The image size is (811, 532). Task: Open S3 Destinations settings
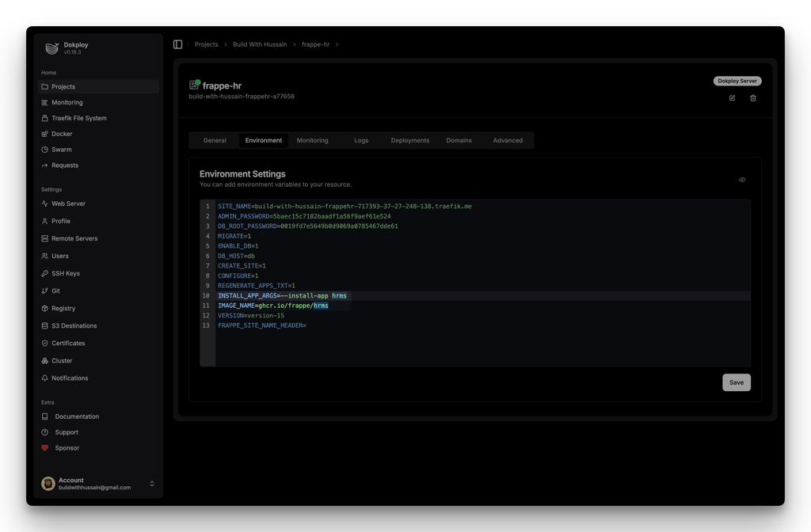(74, 325)
